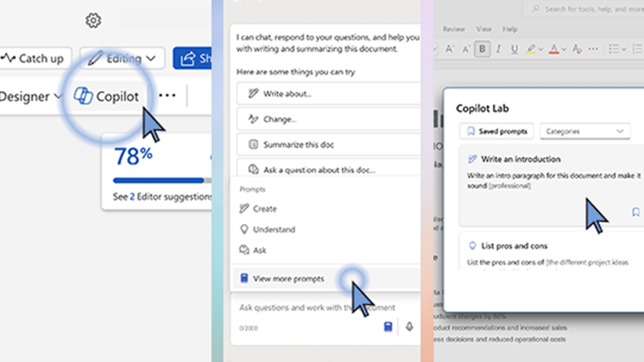Toggle Italic formatting in the ribbon
Screen dimensions: 644x362
click(x=498, y=49)
